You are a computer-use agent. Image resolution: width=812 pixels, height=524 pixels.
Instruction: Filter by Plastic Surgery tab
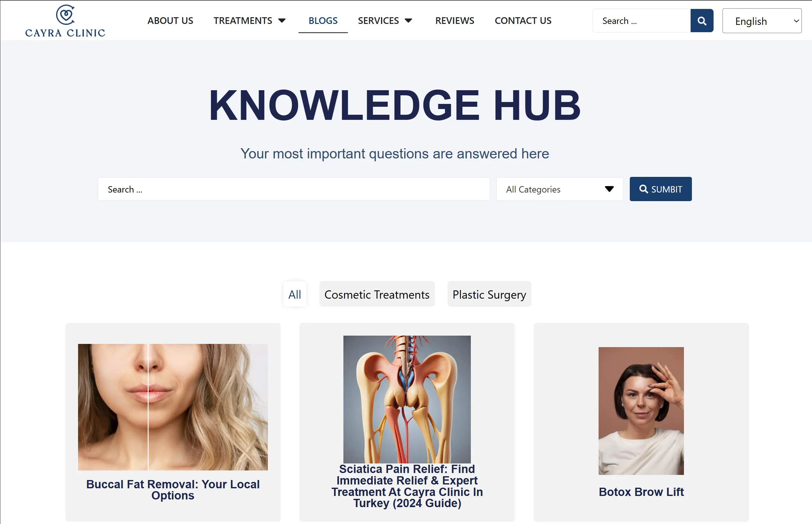(489, 294)
